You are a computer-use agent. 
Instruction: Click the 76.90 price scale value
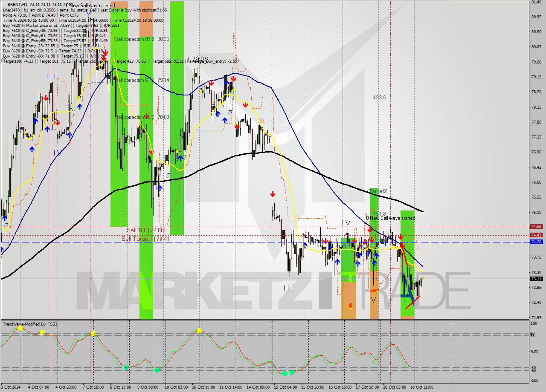click(536, 152)
